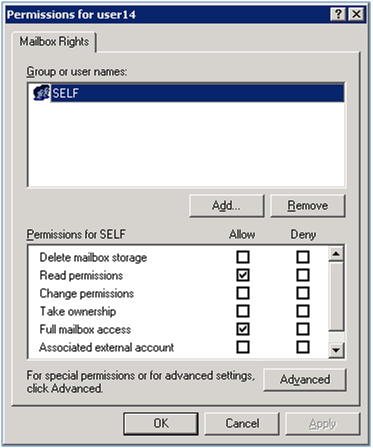373x448 pixels.
Task: Check Allow for Change permissions
Action: pyautogui.click(x=243, y=293)
